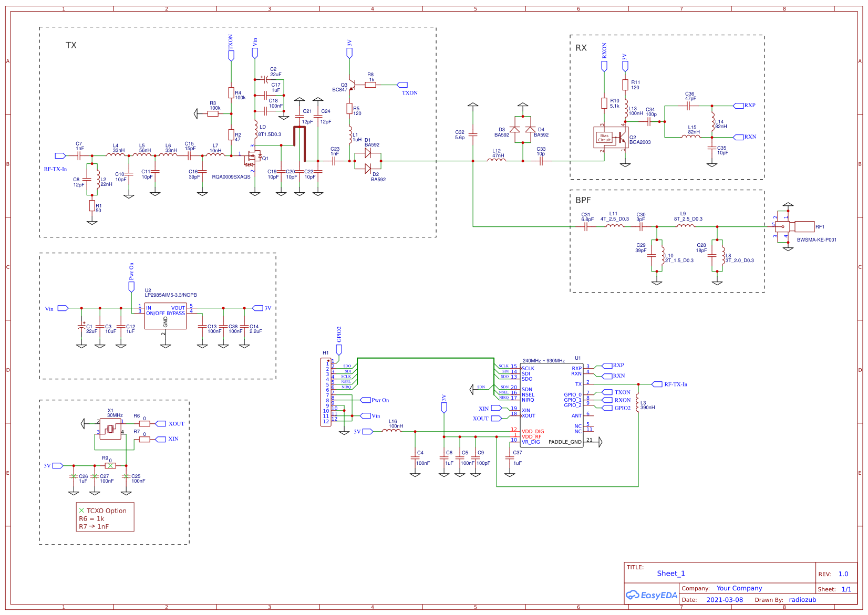Select the Q3 BC847 transistor symbol
Viewport: 868px width, 615px height.
(352, 85)
